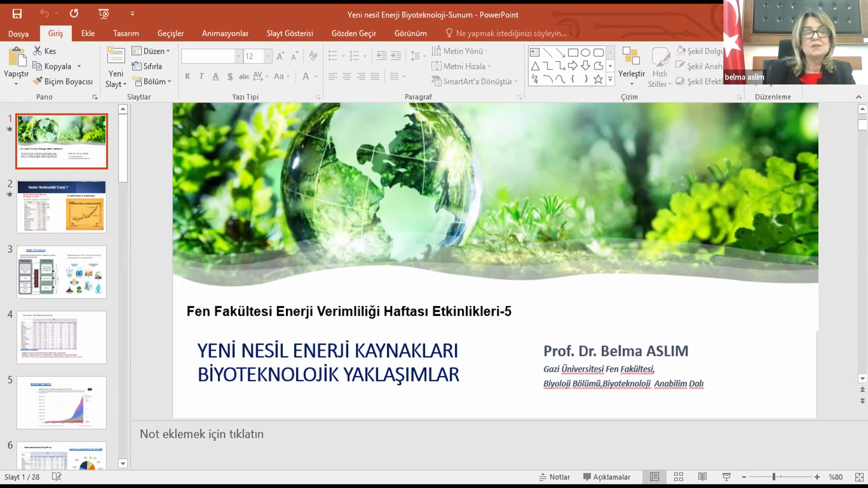
Task: Click the zoom slider in status bar
Action: [x=780, y=477]
